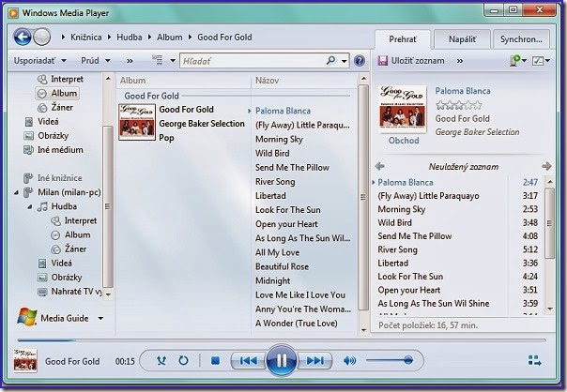The width and height of the screenshot is (567, 392).
Task: Switch to the Synchron... tab
Action: point(521,39)
